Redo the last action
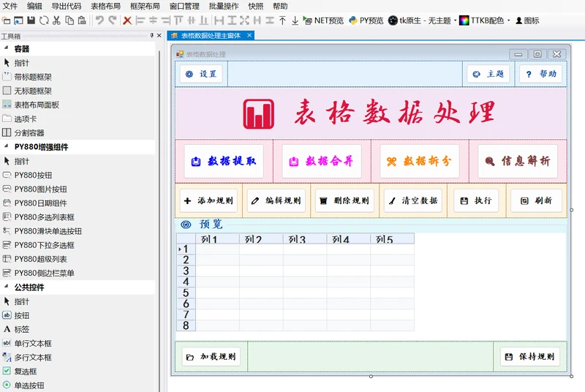Image resolution: width=585 pixels, height=392 pixels. point(113,20)
